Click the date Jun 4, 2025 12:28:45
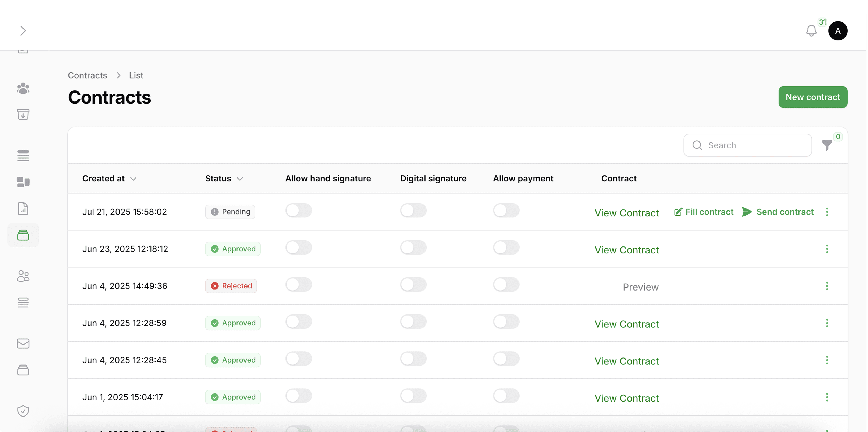Viewport: 868px width, 432px height. coord(124,360)
